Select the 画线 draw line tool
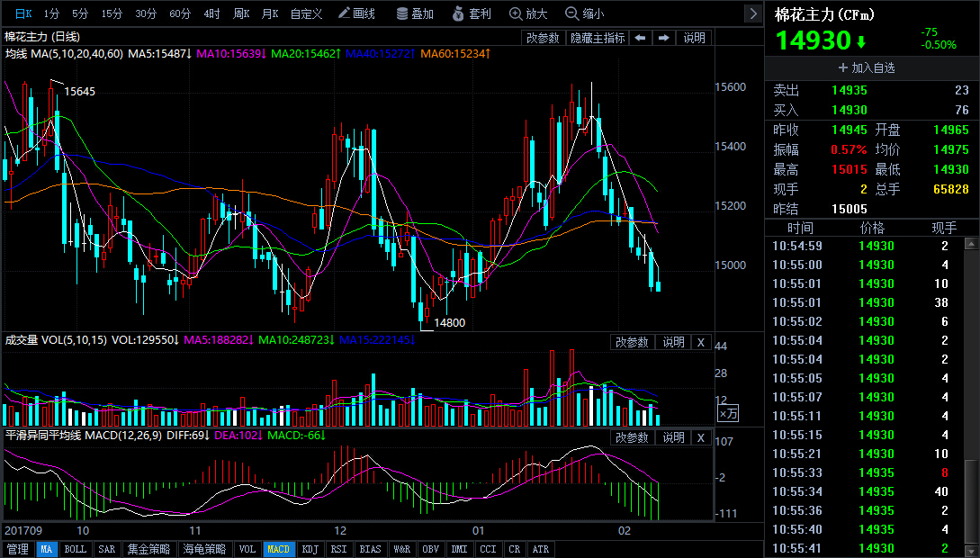Image resolution: width=980 pixels, height=558 pixels. coord(356,13)
